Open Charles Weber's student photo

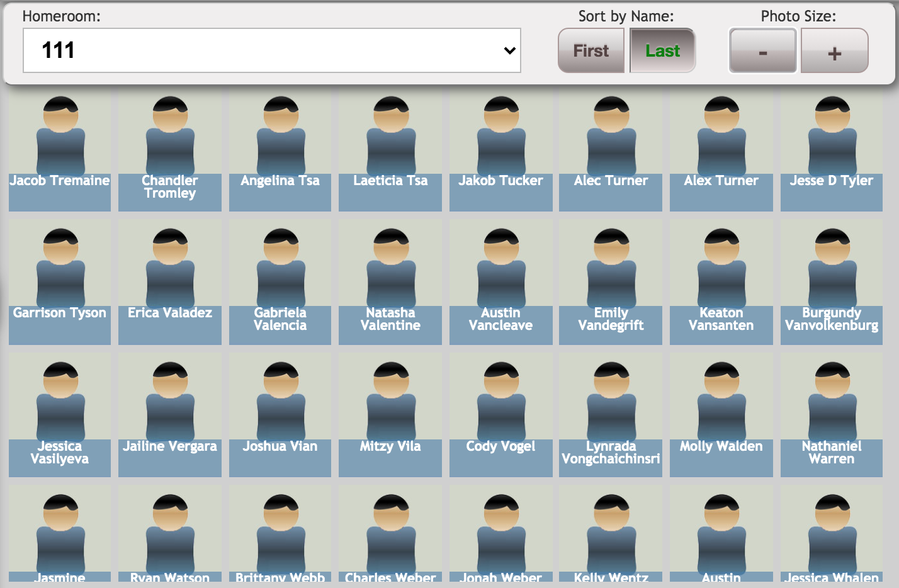[x=391, y=534]
